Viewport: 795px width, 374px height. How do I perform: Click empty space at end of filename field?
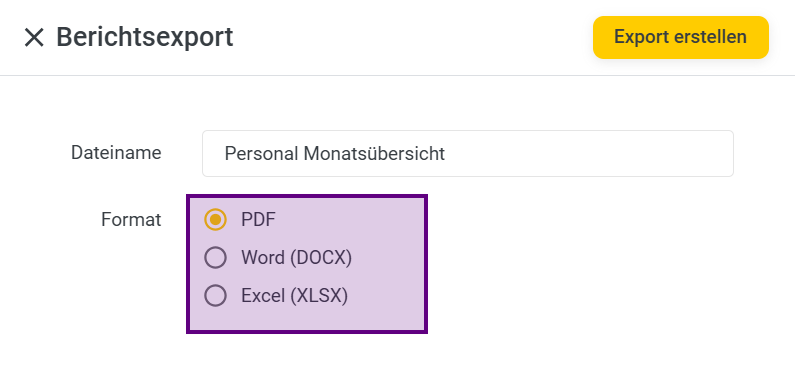pos(588,154)
